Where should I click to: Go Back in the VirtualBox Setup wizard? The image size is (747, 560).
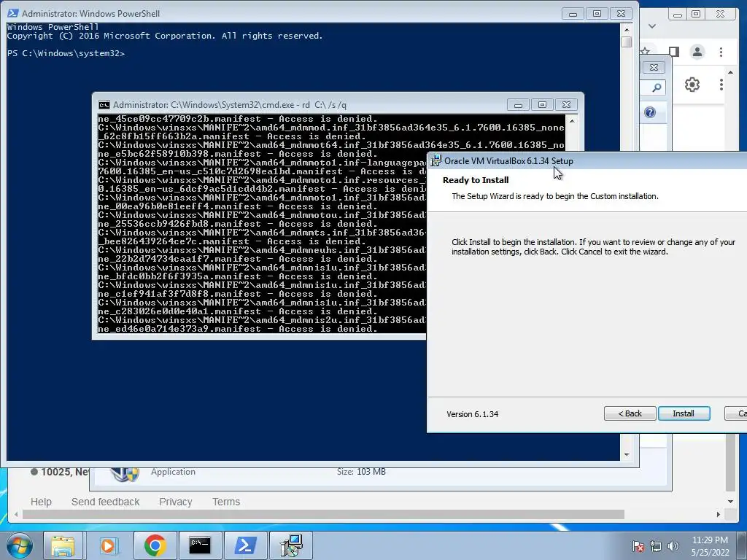point(630,413)
